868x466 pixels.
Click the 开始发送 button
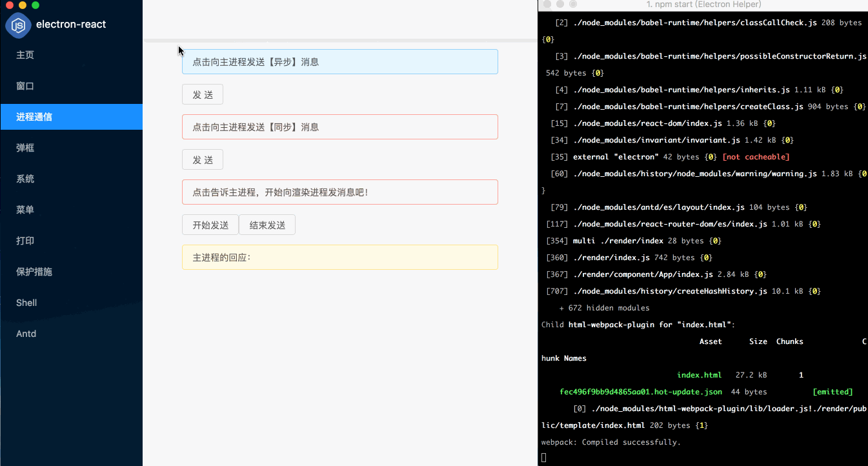pos(210,225)
